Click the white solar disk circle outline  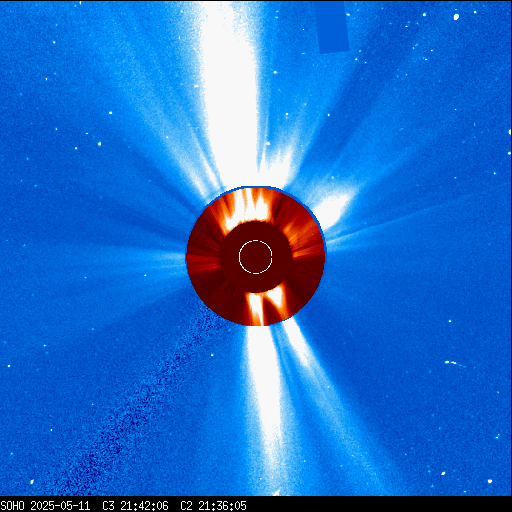(x=256, y=257)
